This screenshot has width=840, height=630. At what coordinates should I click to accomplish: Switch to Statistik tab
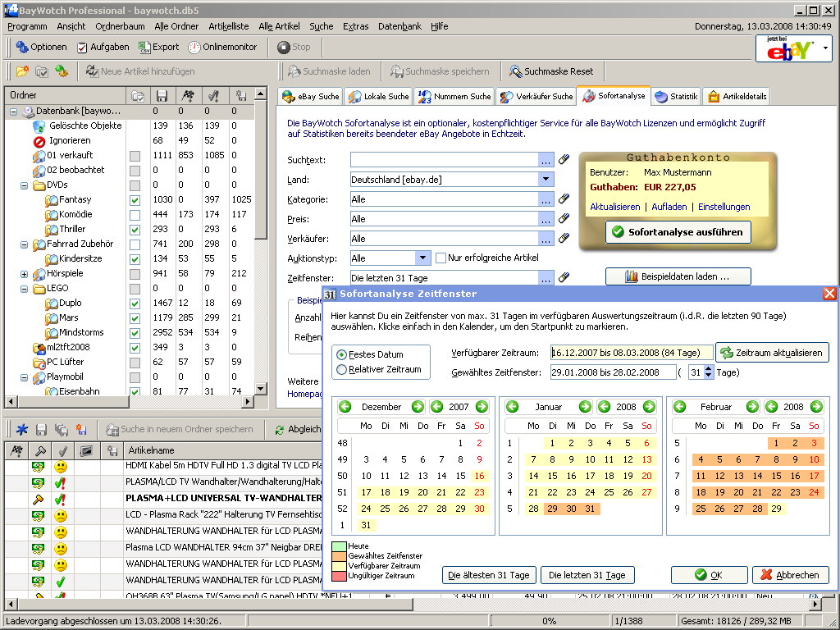pos(677,97)
